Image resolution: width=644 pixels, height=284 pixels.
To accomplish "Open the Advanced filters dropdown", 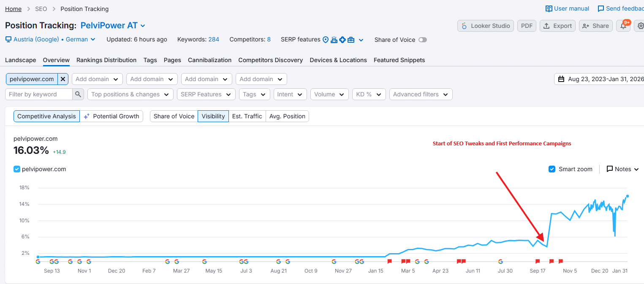I will (421, 94).
